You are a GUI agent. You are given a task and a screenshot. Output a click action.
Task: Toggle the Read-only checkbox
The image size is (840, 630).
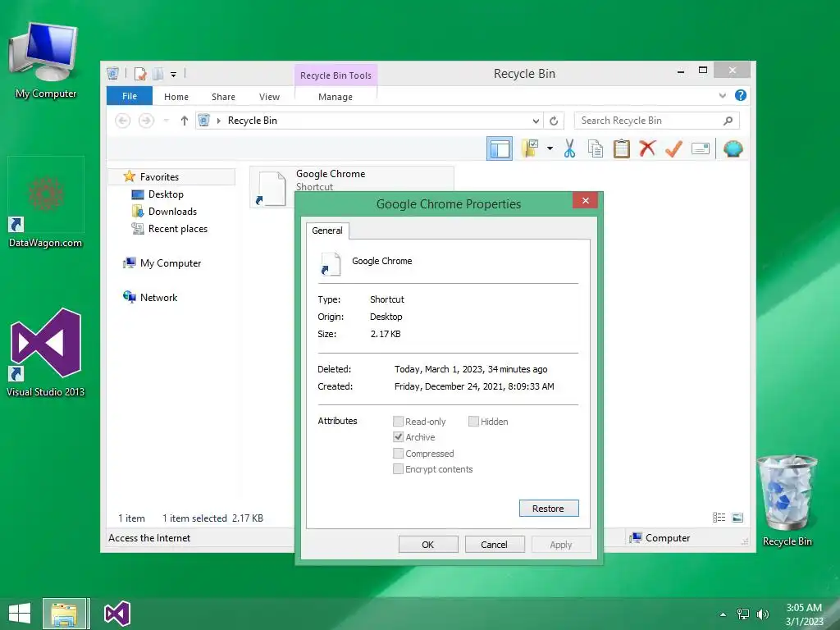point(398,422)
